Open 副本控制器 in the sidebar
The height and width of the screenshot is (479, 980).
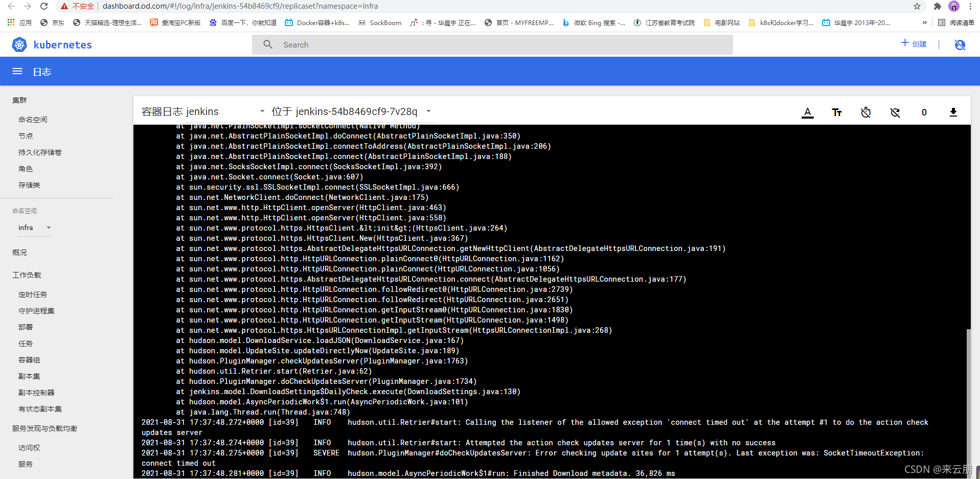click(x=36, y=393)
